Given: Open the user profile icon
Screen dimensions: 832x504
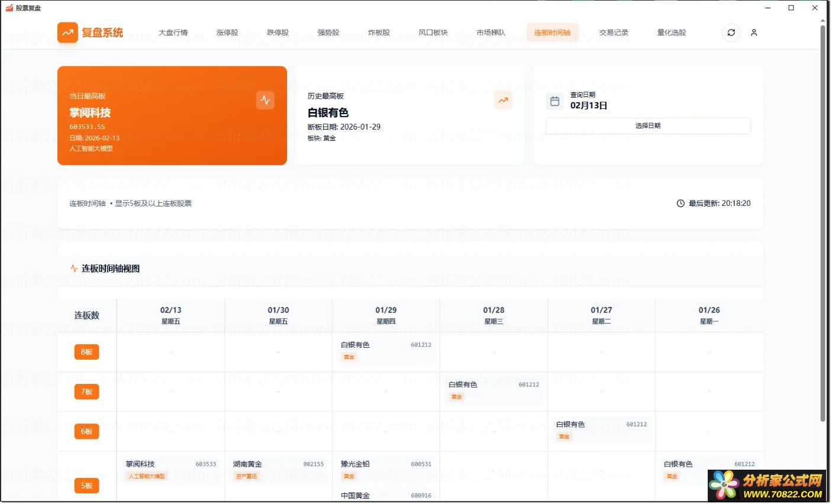Looking at the screenshot, I should point(754,33).
